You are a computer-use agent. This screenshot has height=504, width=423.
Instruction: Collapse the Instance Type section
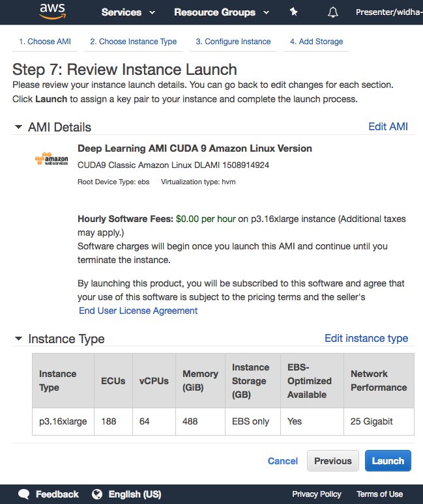pos(19,339)
